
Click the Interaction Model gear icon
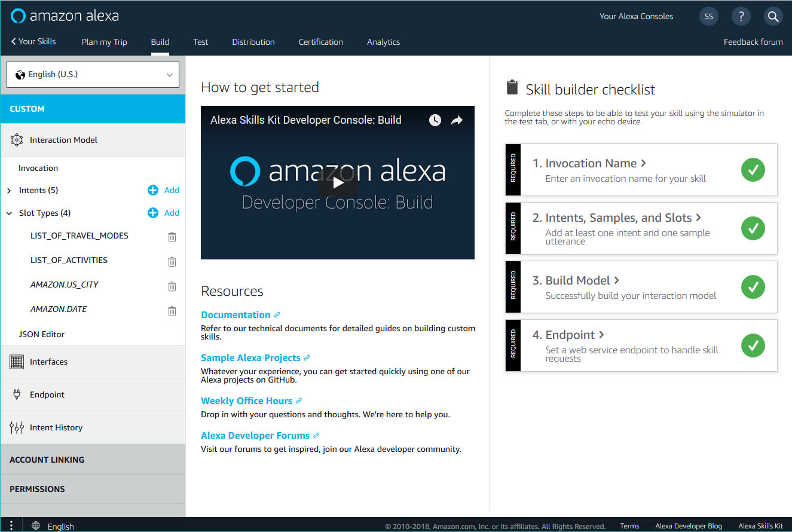click(17, 140)
